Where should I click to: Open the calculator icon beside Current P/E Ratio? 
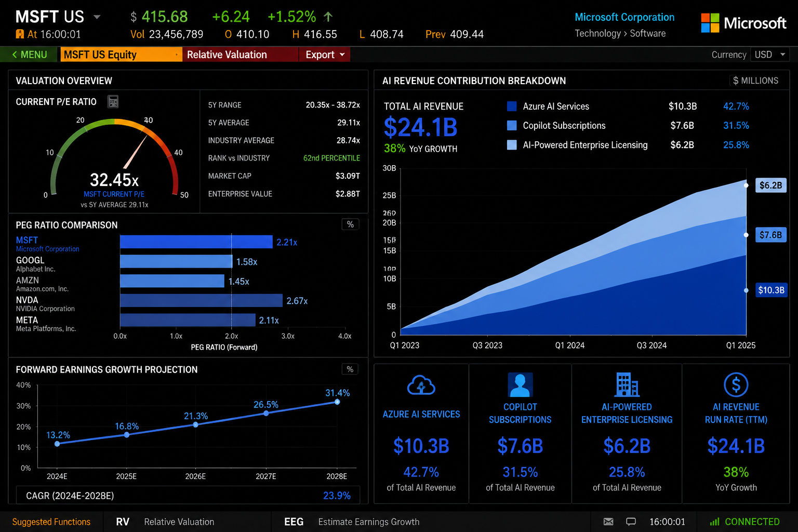coord(113,101)
